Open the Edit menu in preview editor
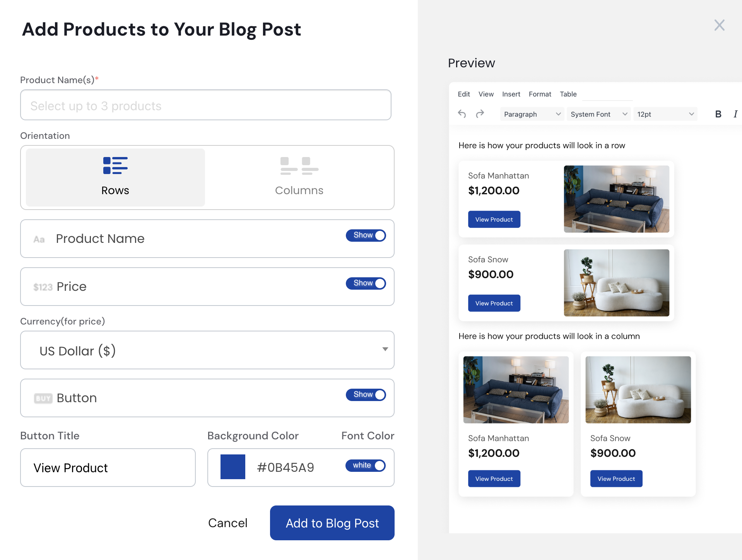Viewport: 742px width, 560px height. (x=463, y=94)
